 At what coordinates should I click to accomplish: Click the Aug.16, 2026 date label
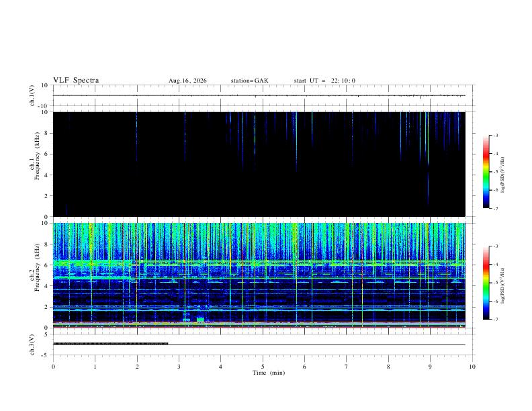coord(187,81)
